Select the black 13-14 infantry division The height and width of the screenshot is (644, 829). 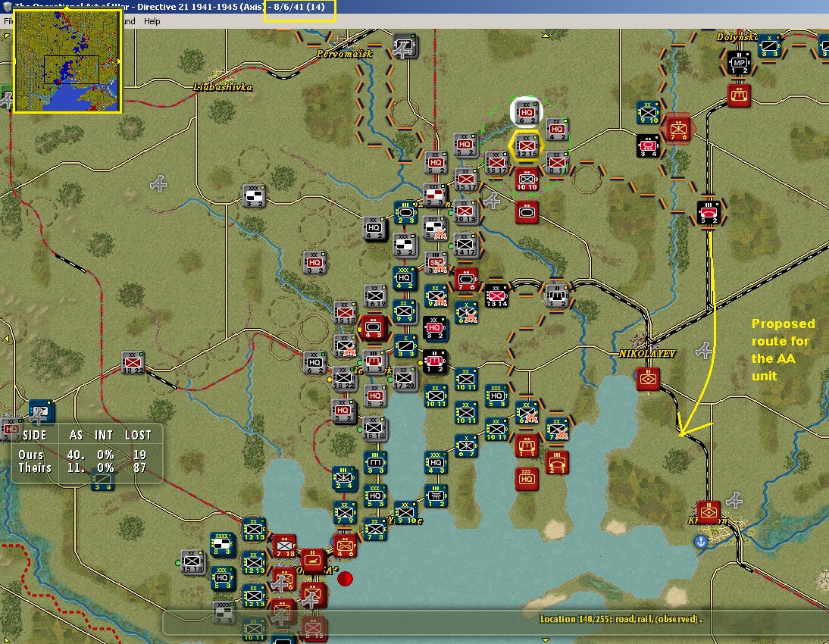(496, 295)
